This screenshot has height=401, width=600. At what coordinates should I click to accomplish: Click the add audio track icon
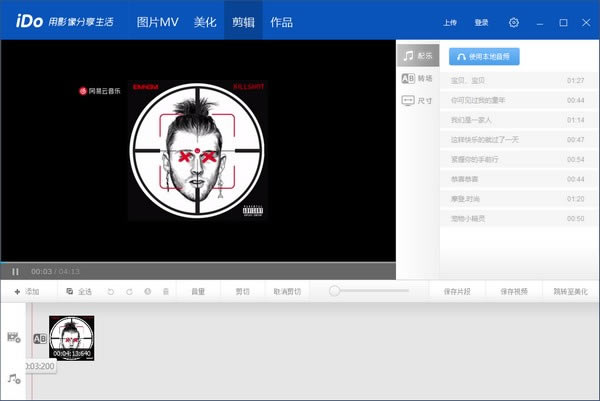14,378
